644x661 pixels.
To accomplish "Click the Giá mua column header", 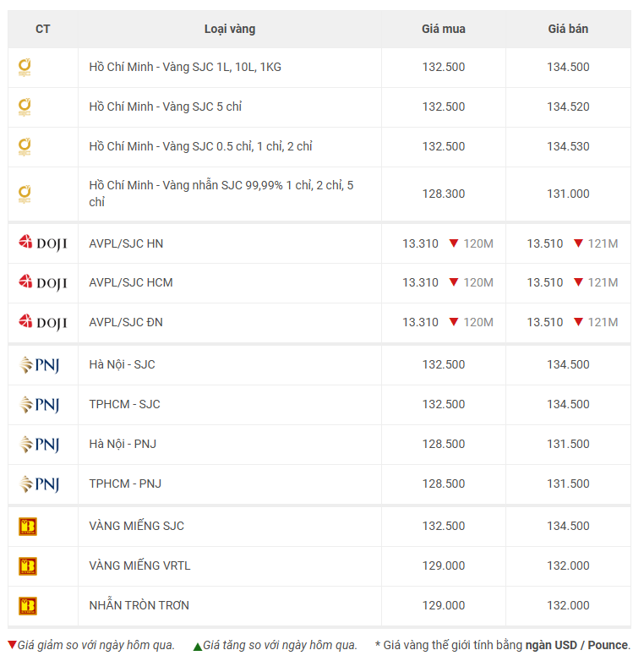I will click(x=444, y=29).
